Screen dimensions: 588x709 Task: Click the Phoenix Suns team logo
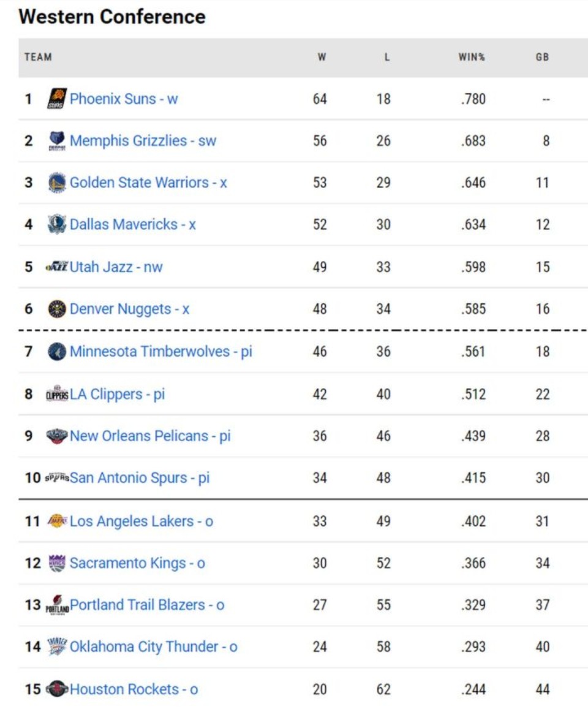tap(56, 99)
